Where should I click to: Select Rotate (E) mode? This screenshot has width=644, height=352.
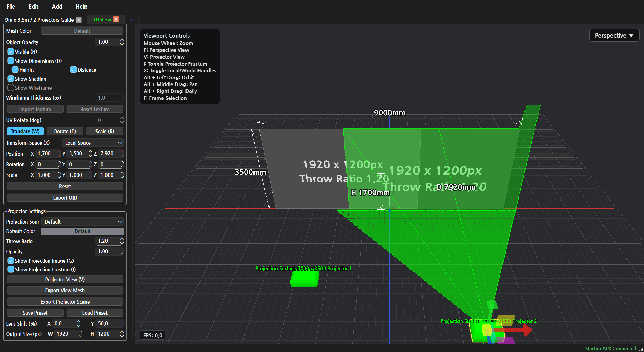click(x=65, y=132)
